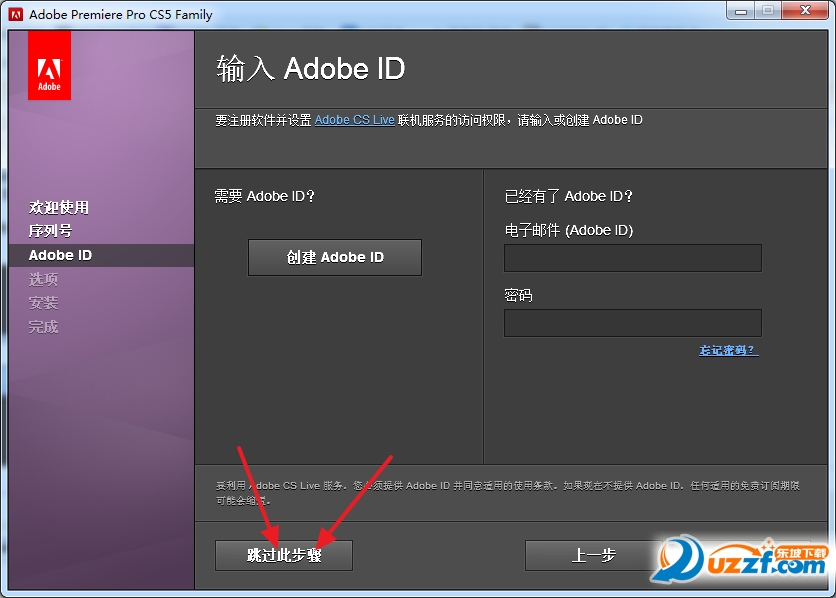Focus the 密码 password field

click(633, 323)
